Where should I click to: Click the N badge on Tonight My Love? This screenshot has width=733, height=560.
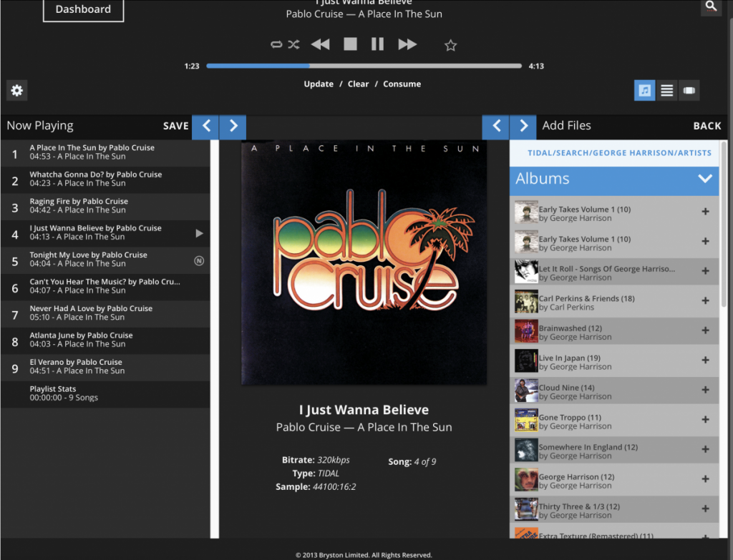pyautogui.click(x=199, y=260)
